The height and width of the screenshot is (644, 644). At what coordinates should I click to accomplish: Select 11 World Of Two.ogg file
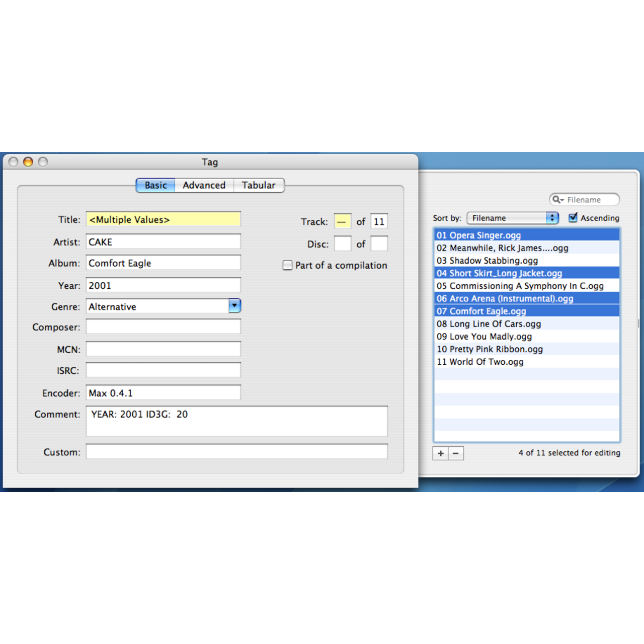[x=480, y=362]
